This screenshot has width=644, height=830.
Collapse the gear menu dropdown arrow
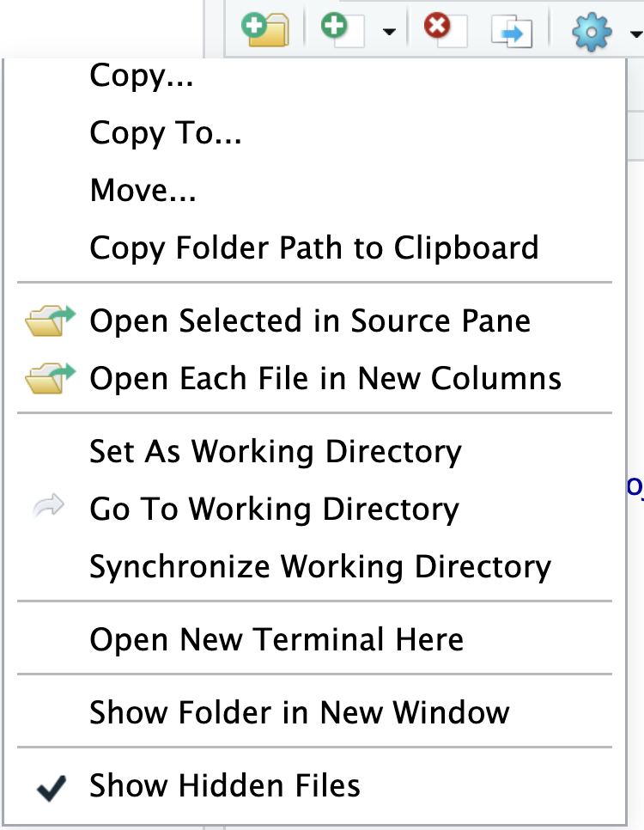pyautogui.click(x=635, y=34)
